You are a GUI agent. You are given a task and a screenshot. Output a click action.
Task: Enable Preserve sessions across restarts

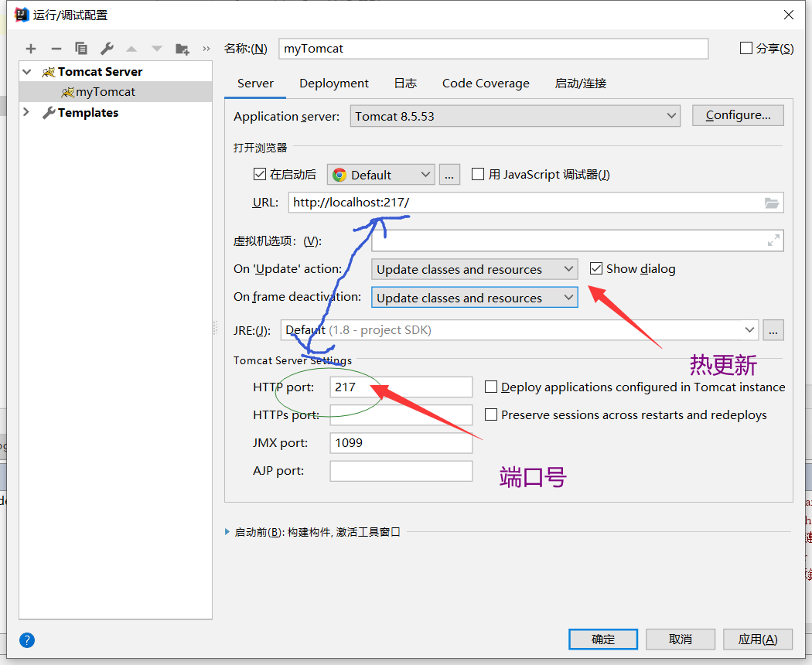(x=490, y=414)
